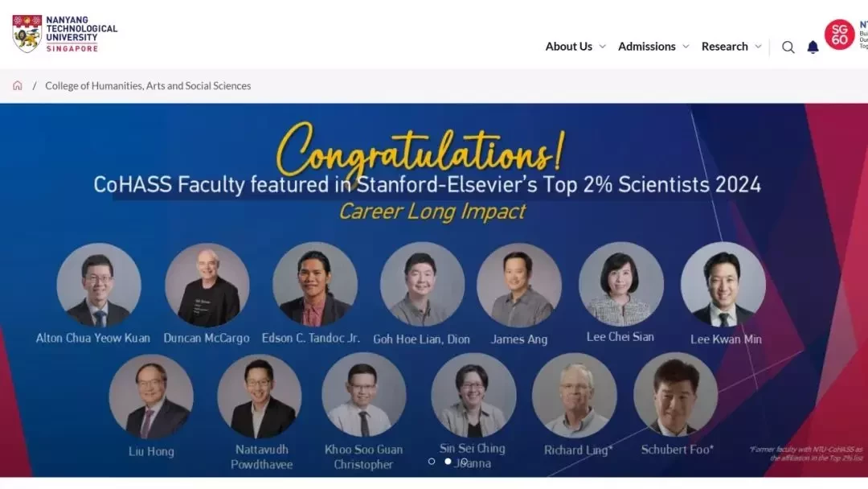Viewport: 868px width, 489px height.
Task: Click Nattavudh Powdthavee's portrait photo
Action: click(259, 396)
